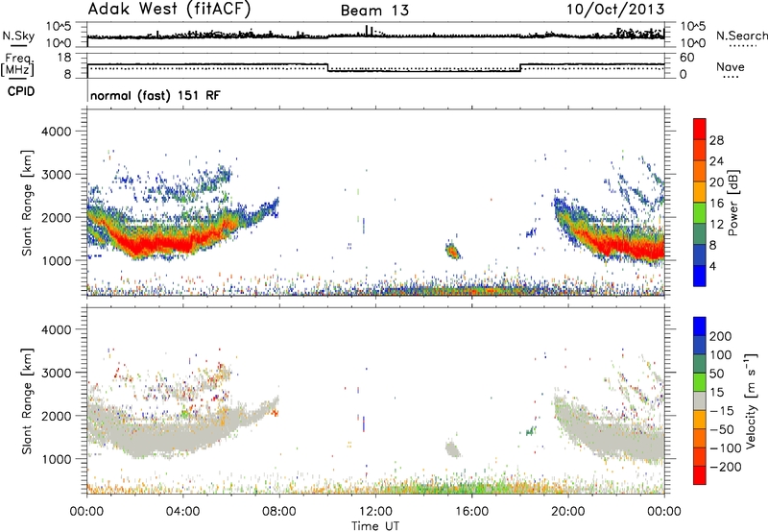Click the '28' tick on Power colorbar

pos(716,140)
